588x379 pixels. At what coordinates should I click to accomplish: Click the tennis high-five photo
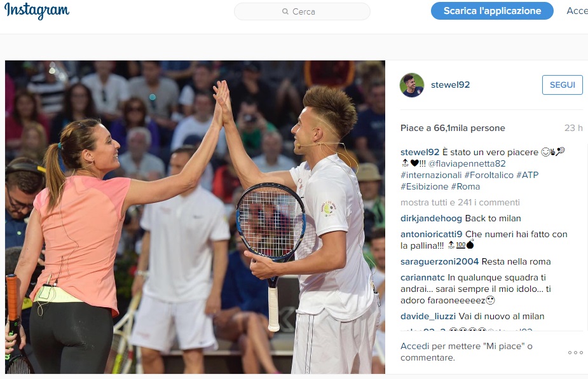[195, 217]
